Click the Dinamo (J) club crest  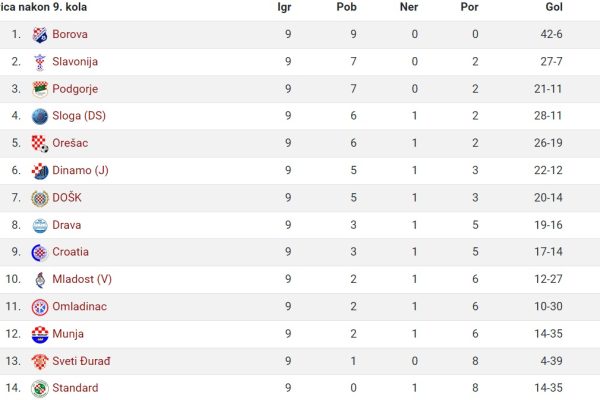pos(40,171)
